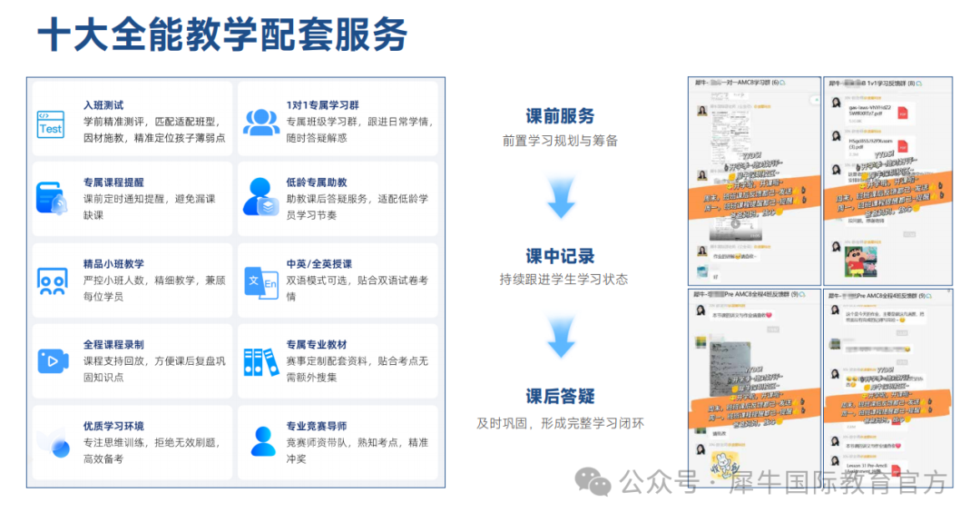Select the 专业竞赛导师 heading

(317, 426)
